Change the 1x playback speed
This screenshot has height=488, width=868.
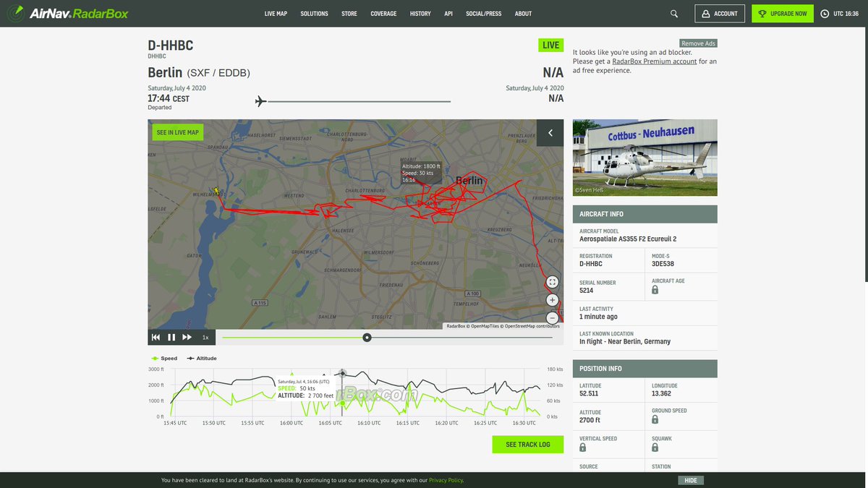[x=205, y=338]
